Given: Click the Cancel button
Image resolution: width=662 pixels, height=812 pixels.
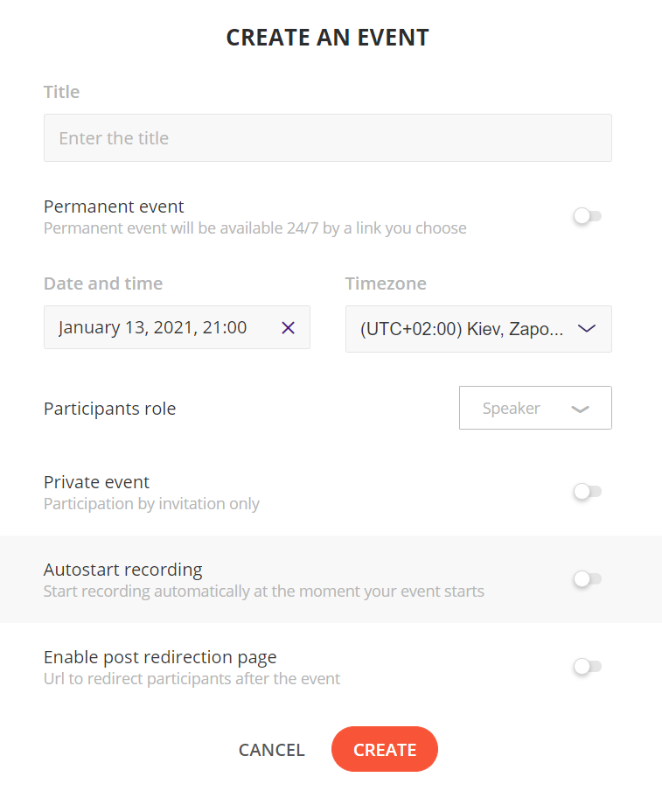Looking at the screenshot, I should coord(271,750).
